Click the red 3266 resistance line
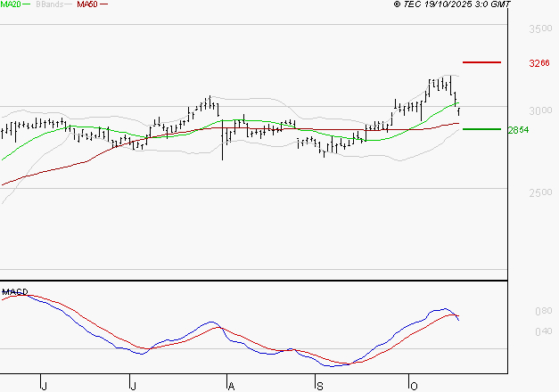 click(x=481, y=62)
